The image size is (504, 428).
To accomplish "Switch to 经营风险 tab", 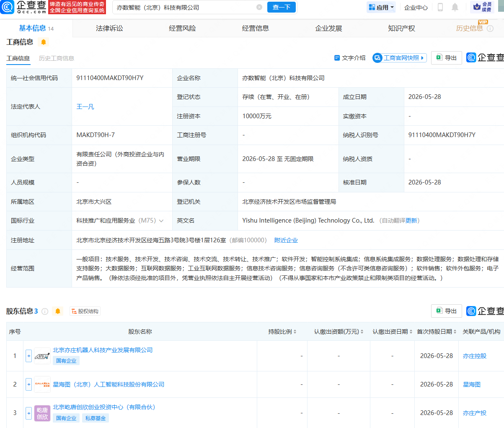I will tap(182, 28).
